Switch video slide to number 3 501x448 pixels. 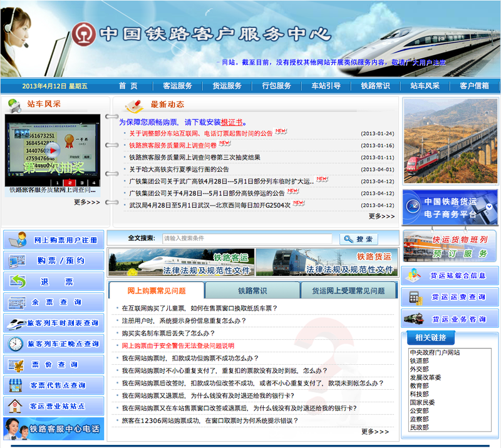[82, 183]
